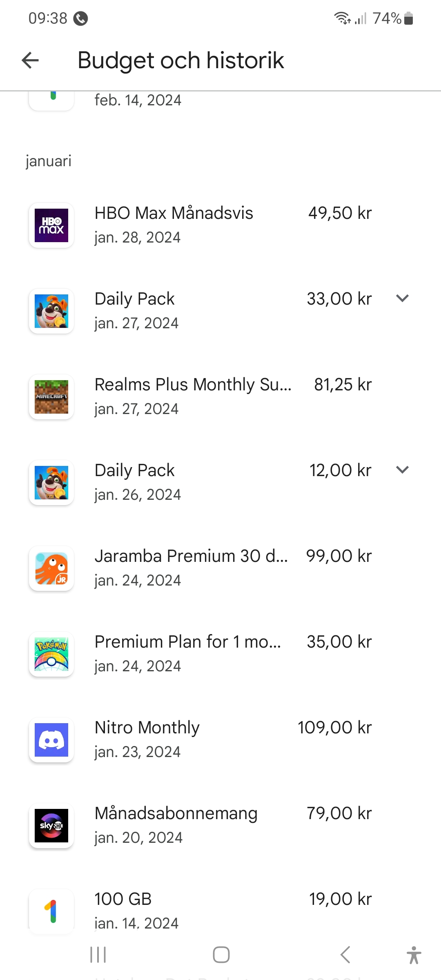Tap the Jaramba octopus app icon
441x980 pixels.
pyautogui.click(x=51, y=568)
